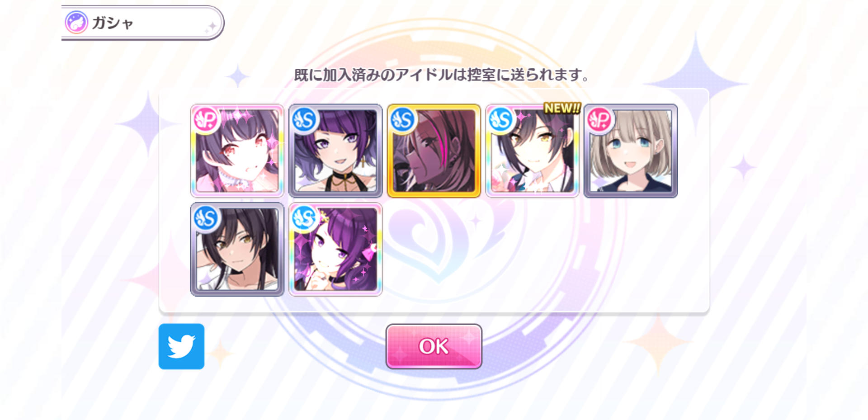Click the pink P badge on the red-eyed girl card
The width and height of the screenshot is (868, 420).
pos(206,120)
